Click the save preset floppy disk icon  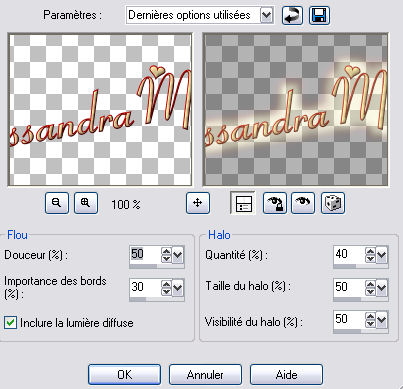click(x=319, y=16)
